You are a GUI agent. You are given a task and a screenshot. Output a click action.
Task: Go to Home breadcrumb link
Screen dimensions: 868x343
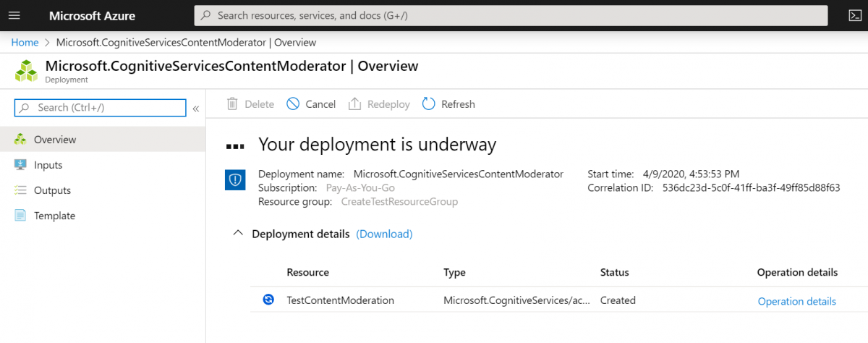(25, 43)
